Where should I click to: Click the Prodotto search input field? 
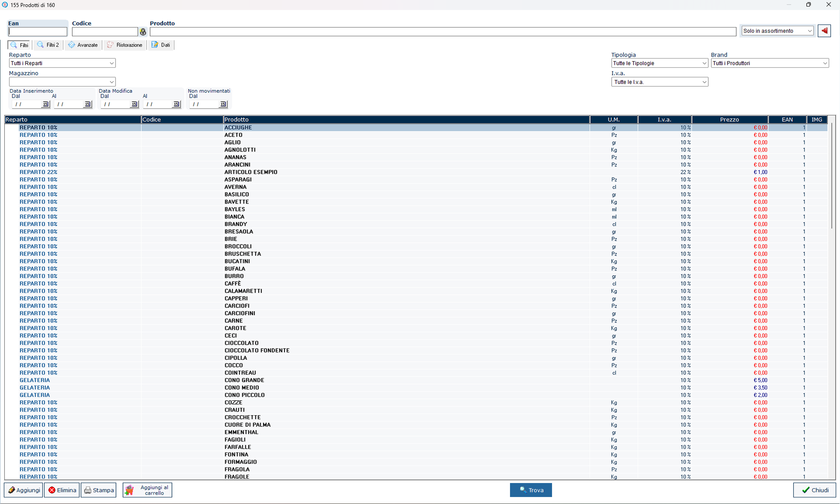coord(443,32)
